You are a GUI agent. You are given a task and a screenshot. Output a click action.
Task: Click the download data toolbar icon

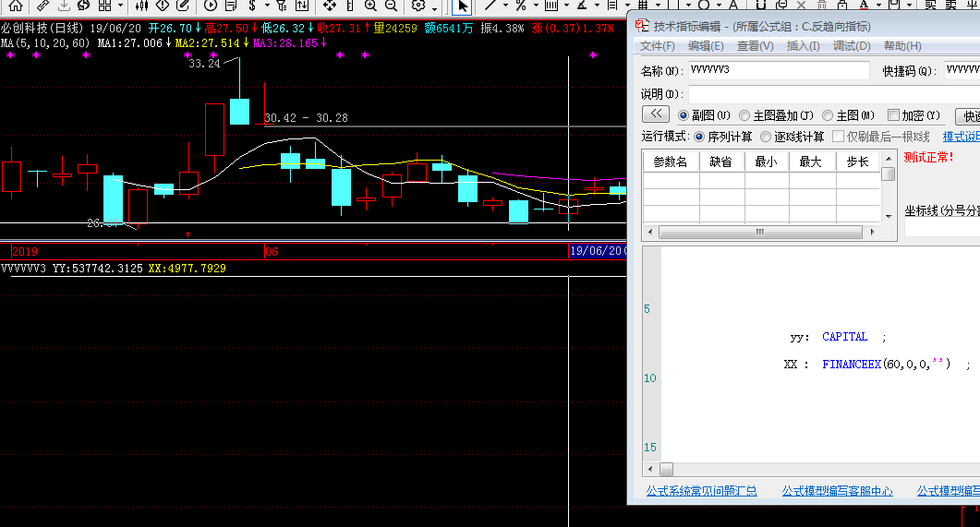pos(64,6)
